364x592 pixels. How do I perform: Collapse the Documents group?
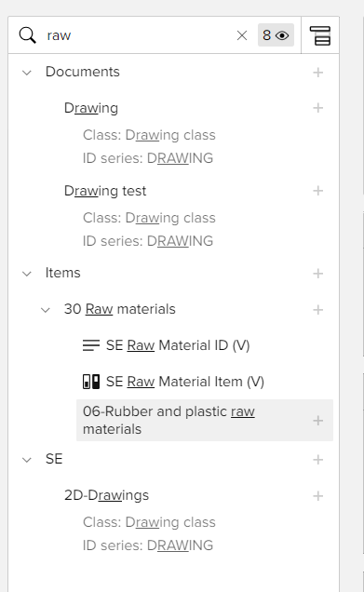pos(27,72)
